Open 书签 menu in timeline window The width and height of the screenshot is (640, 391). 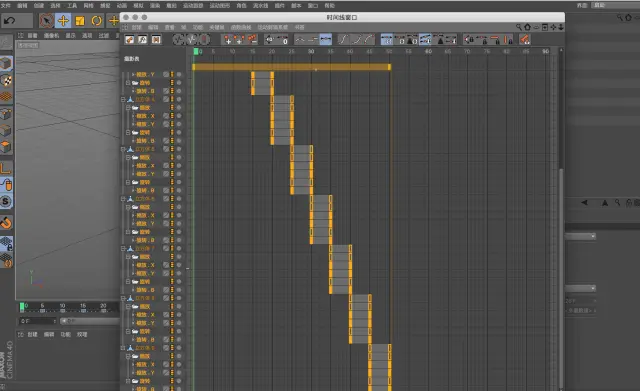[x=300, y=27]
